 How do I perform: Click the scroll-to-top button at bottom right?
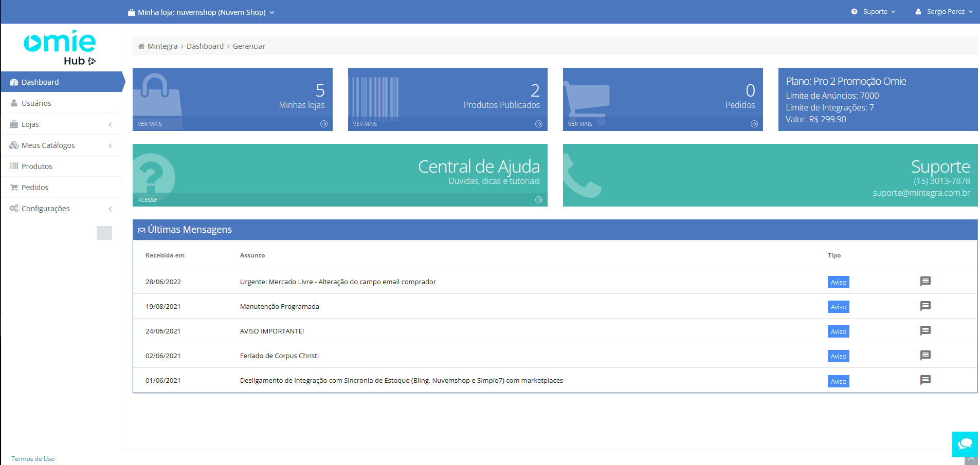click(971, 459)
